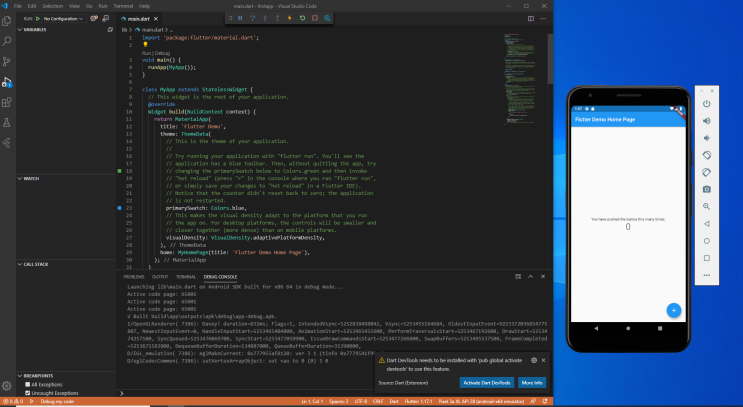Click the Debug CodeLens above main()
743x407 pixels.
pos(162,53)
